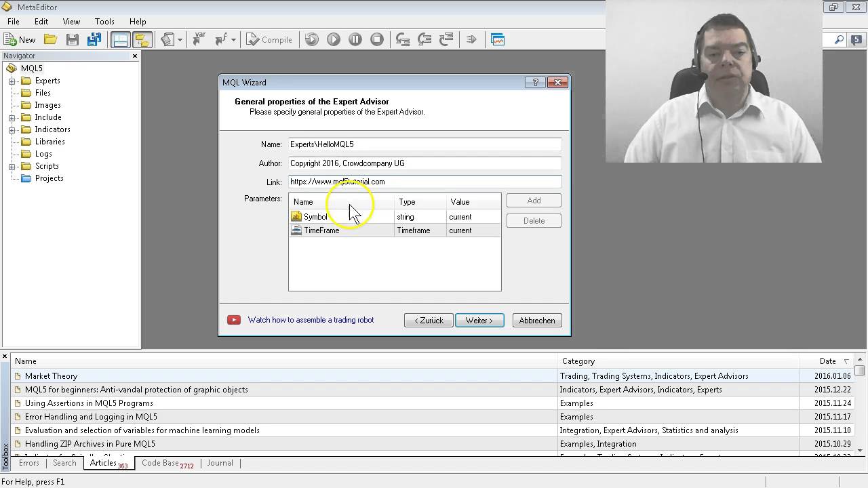Select the Images folder in Navigator

(x=47, y=105)
